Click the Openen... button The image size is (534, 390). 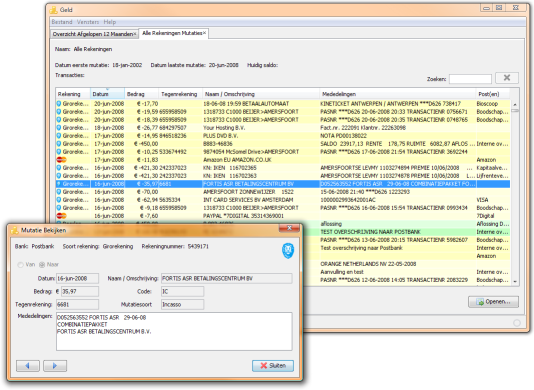click(x=493, y=302)
